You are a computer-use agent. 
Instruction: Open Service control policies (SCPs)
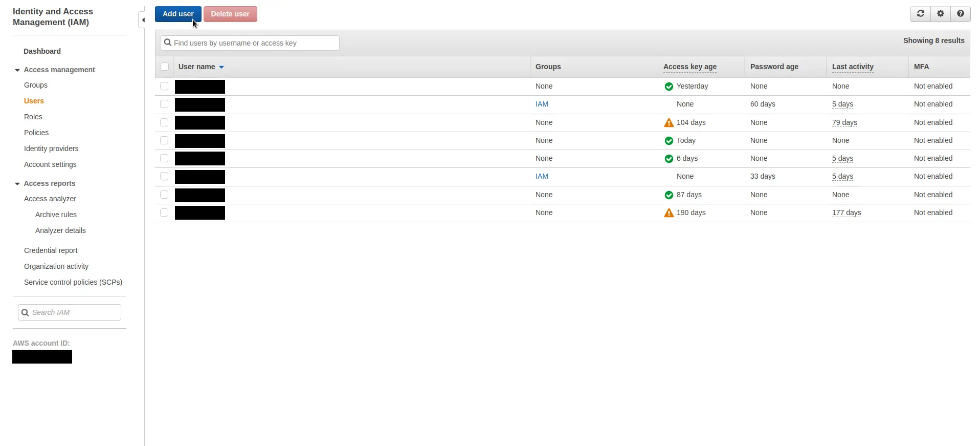click(73, 282)
